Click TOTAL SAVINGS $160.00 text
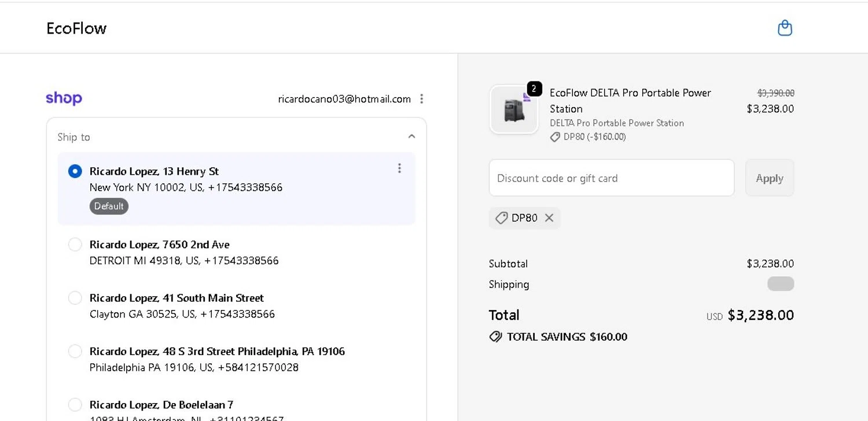The width and height of the screenshot is (868, 421). tap(567, 337)
